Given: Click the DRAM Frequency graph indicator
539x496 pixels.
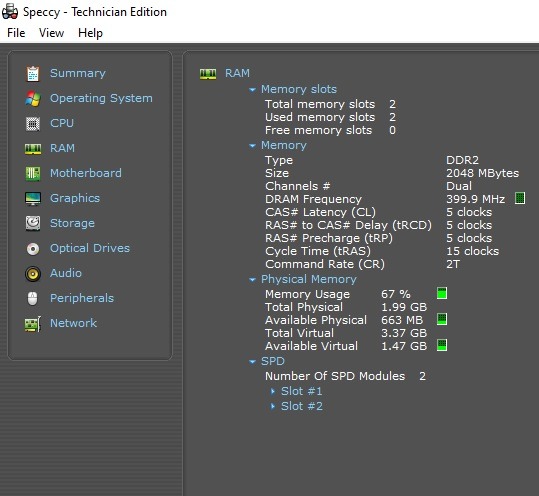Looking at the screenshot, I should [520, 198].
